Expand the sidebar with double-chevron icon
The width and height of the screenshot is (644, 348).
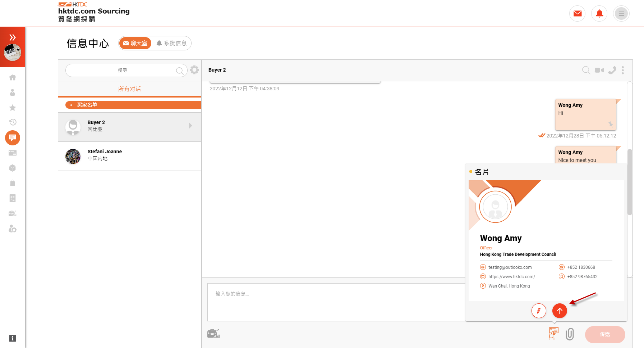pos(13,37)
